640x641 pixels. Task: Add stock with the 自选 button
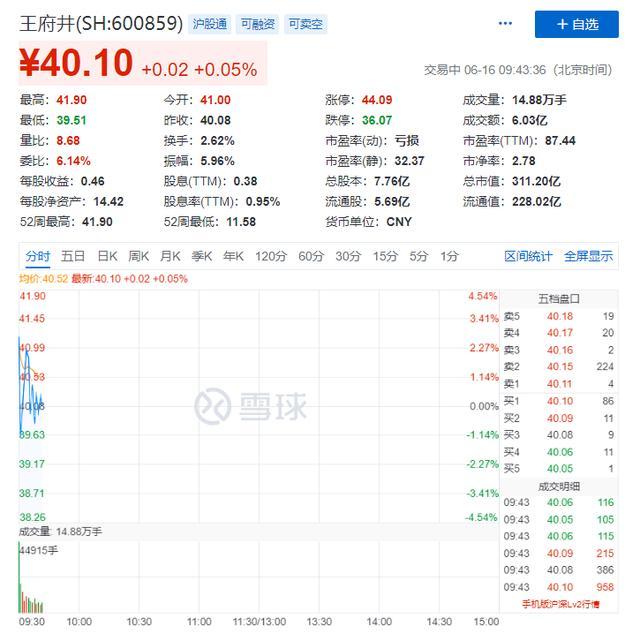pyautogui.click(x=577, y=24)
